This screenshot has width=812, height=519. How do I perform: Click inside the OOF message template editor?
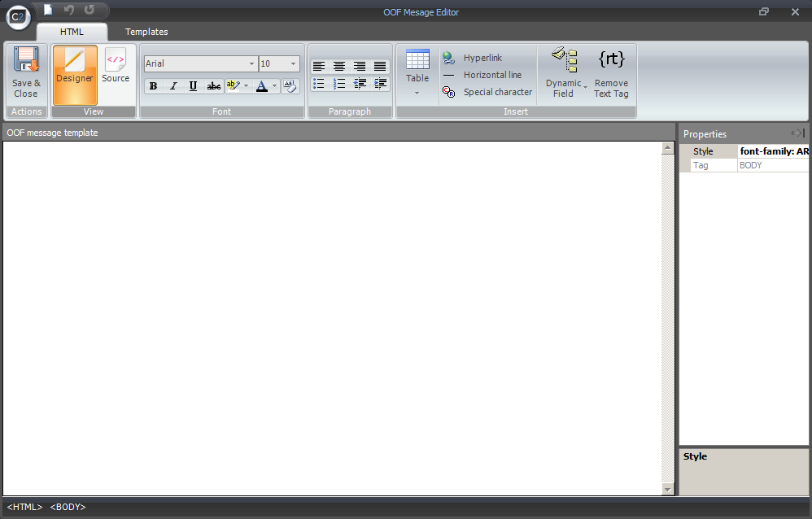[x=332, y=318]
